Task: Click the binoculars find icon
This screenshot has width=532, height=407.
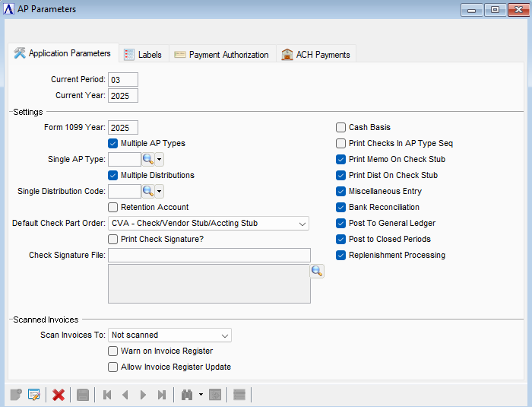Action: pyautogui.click(x=187, y=395)
